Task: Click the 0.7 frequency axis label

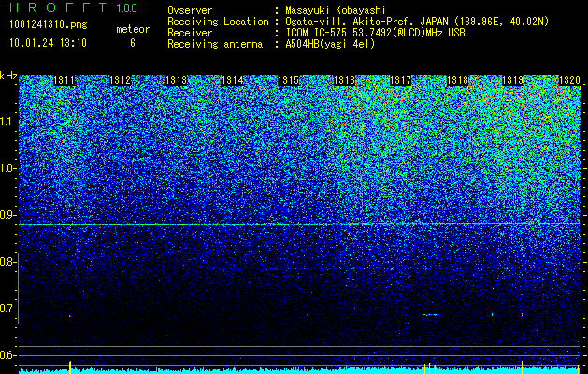Action: (7, 309)
